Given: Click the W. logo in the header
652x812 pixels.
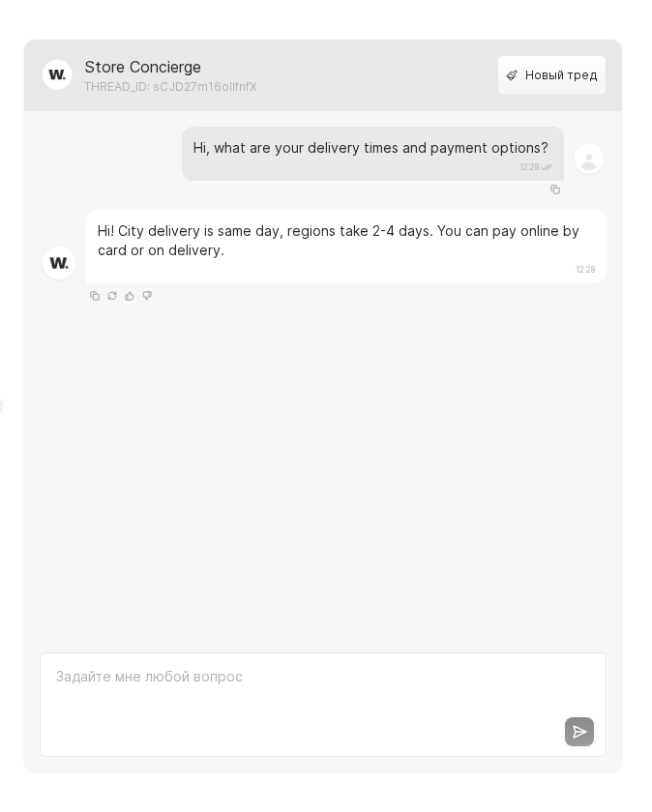Looking at the screenshot, I should click(57, 74).
